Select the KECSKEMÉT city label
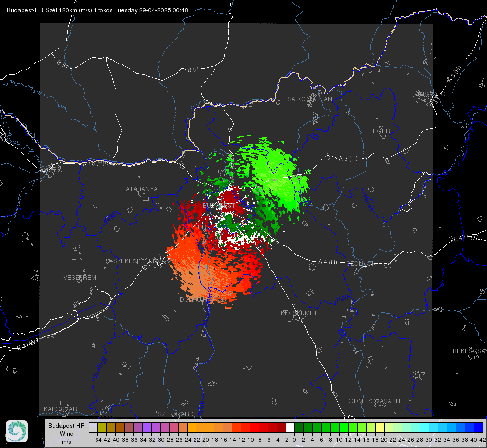Viewport: 487px width, 448px height. click(x=299, y=313)
